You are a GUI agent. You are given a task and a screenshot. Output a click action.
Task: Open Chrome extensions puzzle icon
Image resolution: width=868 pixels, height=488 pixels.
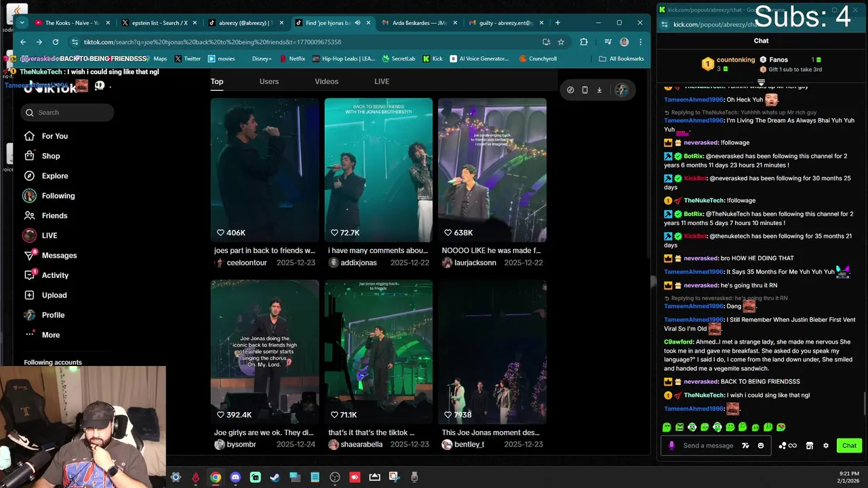coord(584,42)
